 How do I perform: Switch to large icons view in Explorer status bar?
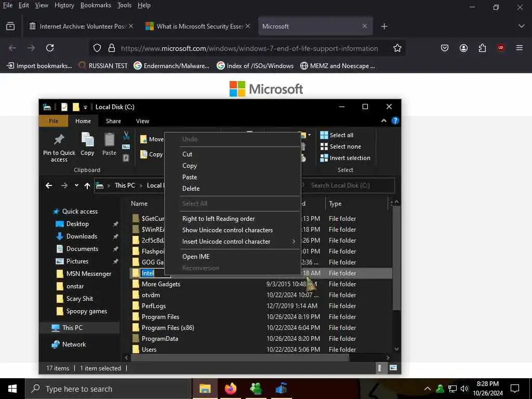[393, 368]
